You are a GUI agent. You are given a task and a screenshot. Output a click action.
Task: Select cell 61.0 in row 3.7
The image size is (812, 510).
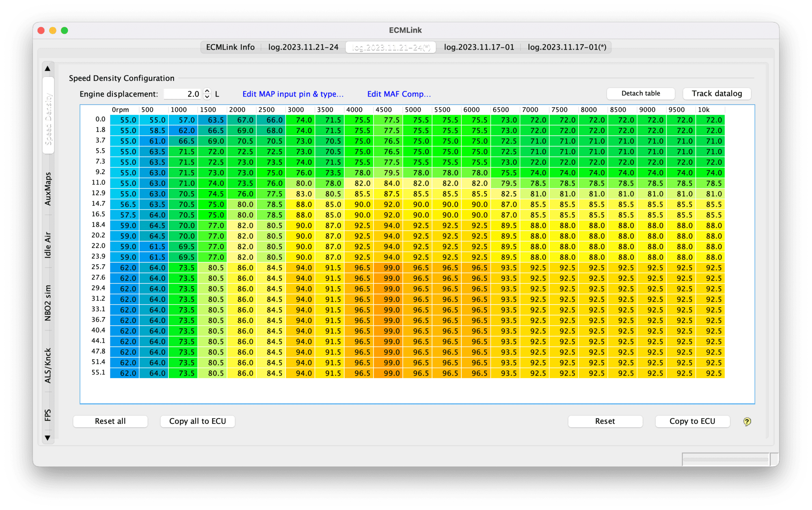(x=154, y=141)
